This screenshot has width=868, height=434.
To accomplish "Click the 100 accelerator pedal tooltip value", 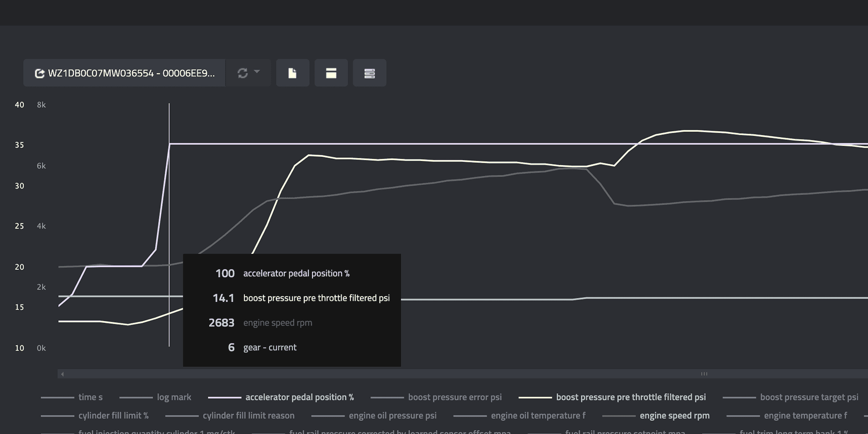I will 225,273.
